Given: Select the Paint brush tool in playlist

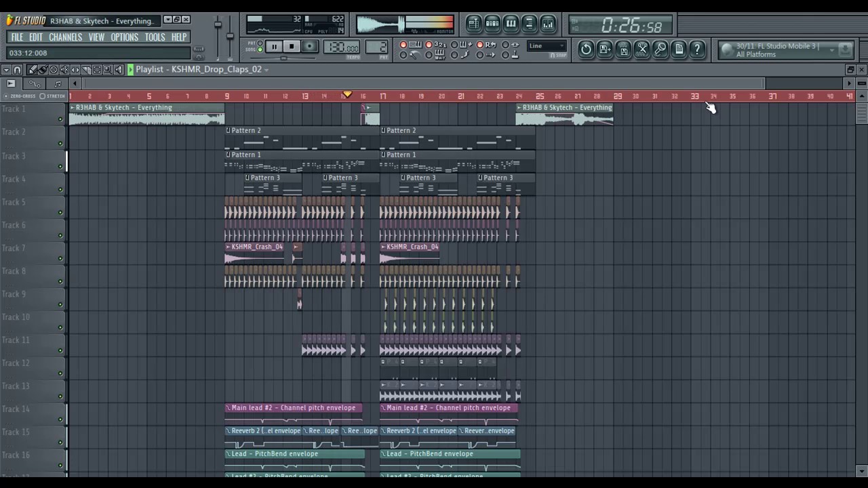Looking at the screenshot, I should click(42, 70).
